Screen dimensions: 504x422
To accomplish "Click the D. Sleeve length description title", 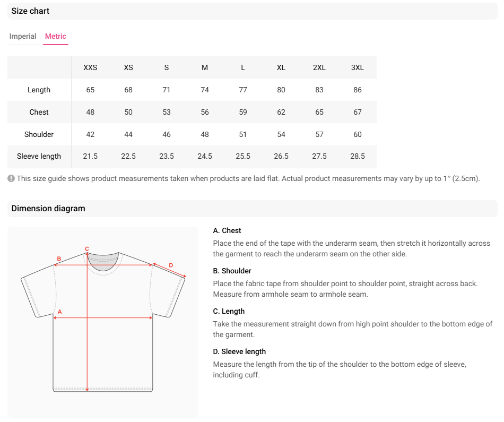I will [x=239, y=351].
